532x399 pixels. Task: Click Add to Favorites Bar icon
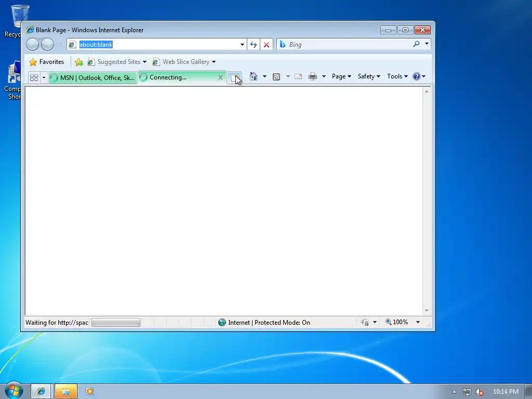click(79, 62)
